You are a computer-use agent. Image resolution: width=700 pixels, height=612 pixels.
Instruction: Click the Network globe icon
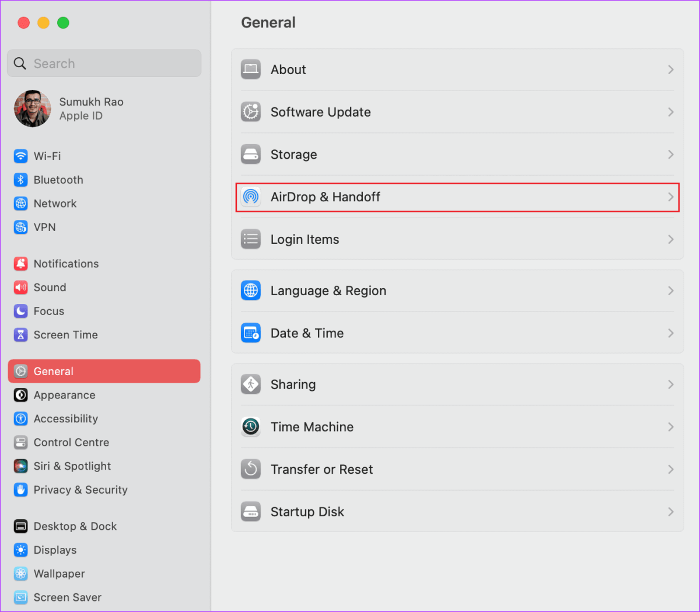21,204
